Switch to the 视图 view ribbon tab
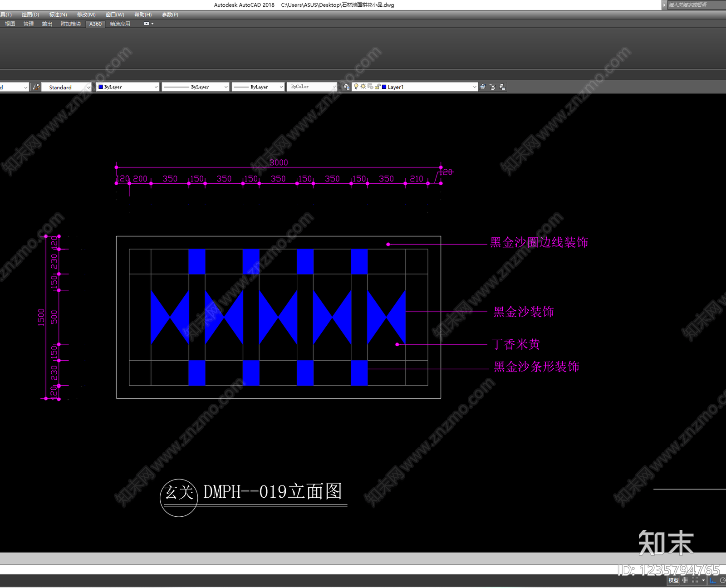 10,24
